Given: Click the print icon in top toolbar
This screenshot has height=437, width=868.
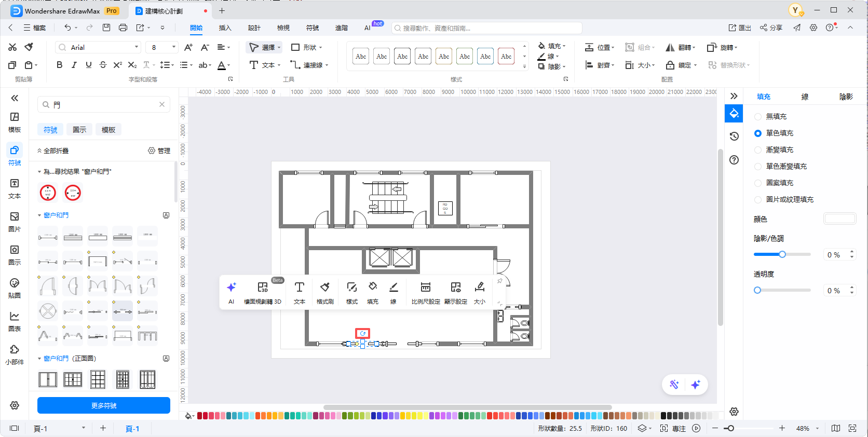Looking at the screenshot, I should tap(123, 28).
